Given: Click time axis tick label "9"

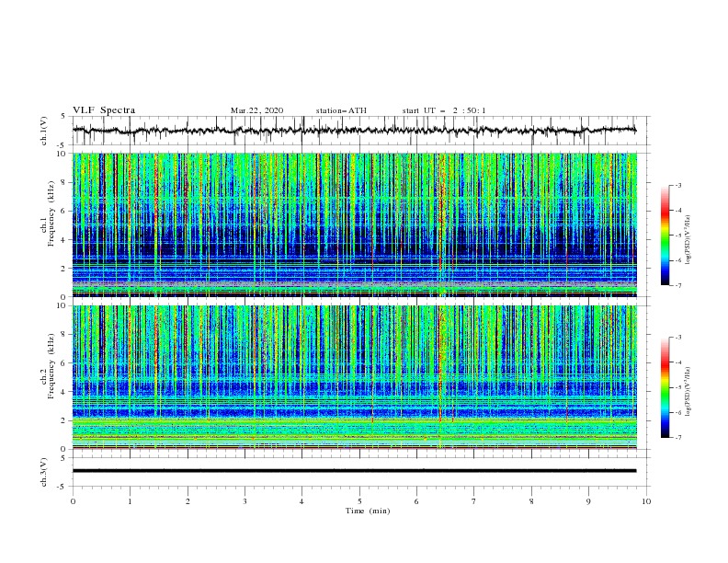Looking at the screenshot, I should click(x=588, y=501).
